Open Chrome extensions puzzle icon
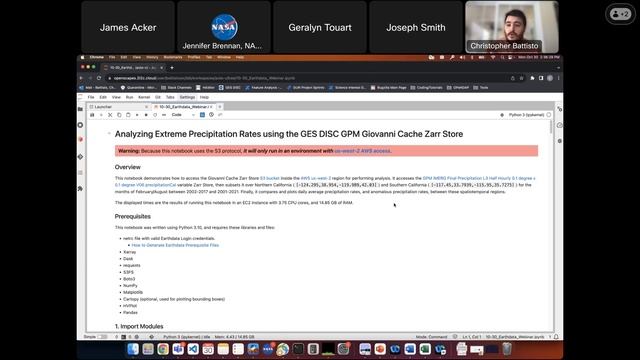 click(532, 78)
